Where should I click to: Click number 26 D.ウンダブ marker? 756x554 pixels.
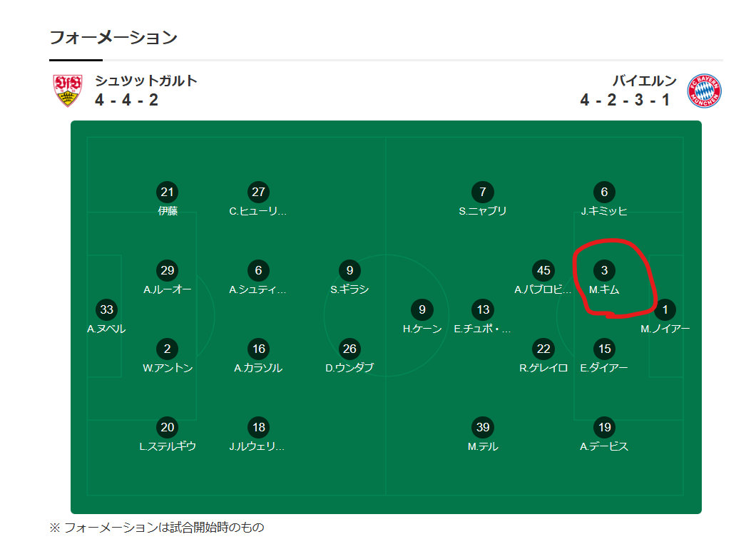(349, 349)
